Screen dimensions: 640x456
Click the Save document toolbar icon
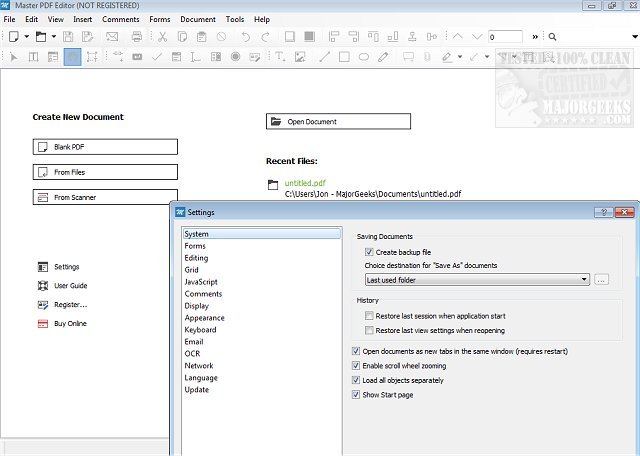[67, 37]
